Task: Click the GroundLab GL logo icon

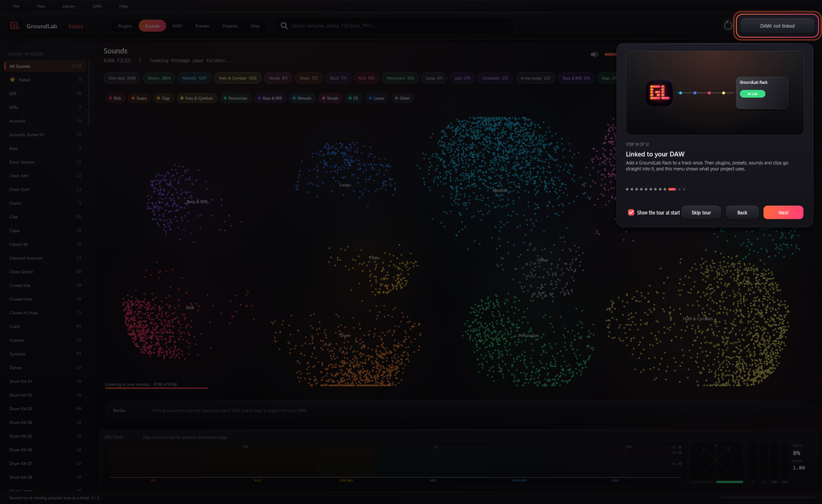Action: pyautogui.click(x=14, y=26)
